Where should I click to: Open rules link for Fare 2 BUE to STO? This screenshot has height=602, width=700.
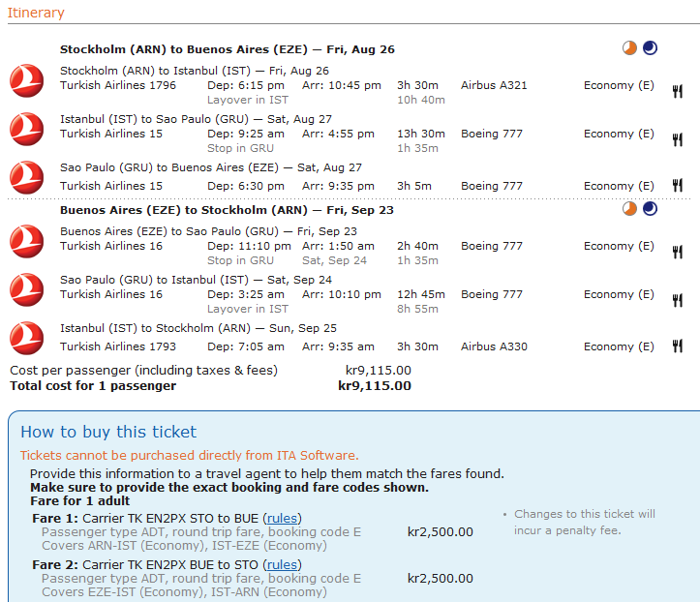pos(282,564)
